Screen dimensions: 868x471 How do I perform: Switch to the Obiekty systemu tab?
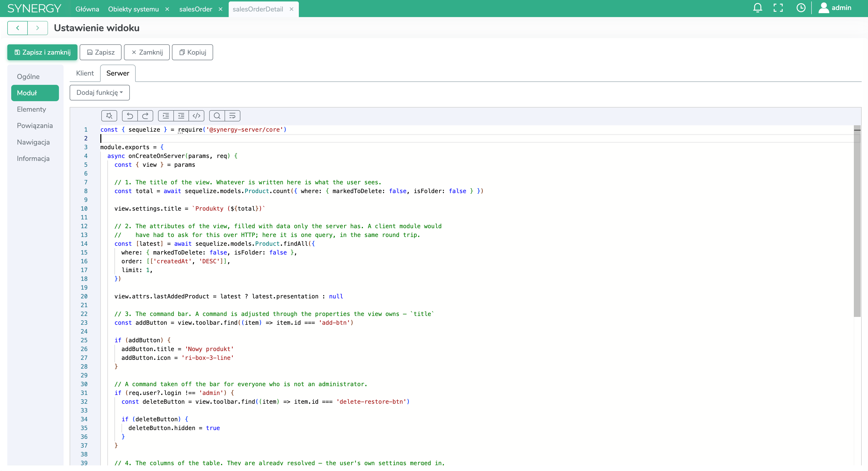(x=133, y=9)
